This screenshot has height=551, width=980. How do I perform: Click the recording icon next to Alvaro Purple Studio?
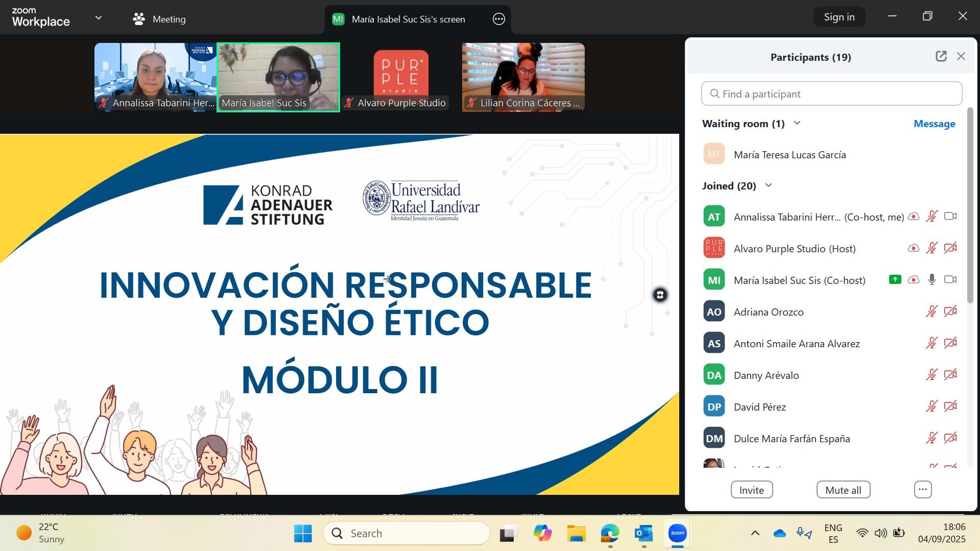(913, 248)
